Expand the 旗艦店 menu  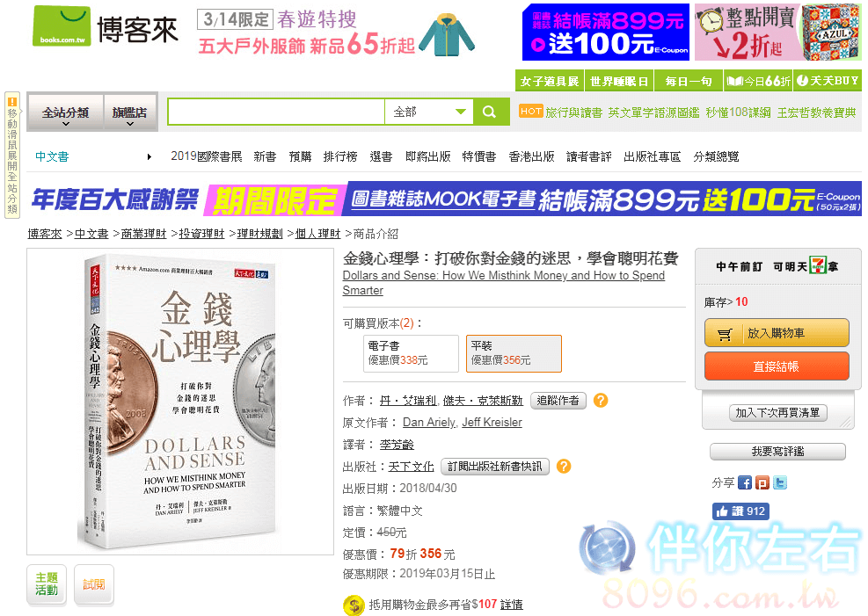[129, 113]
